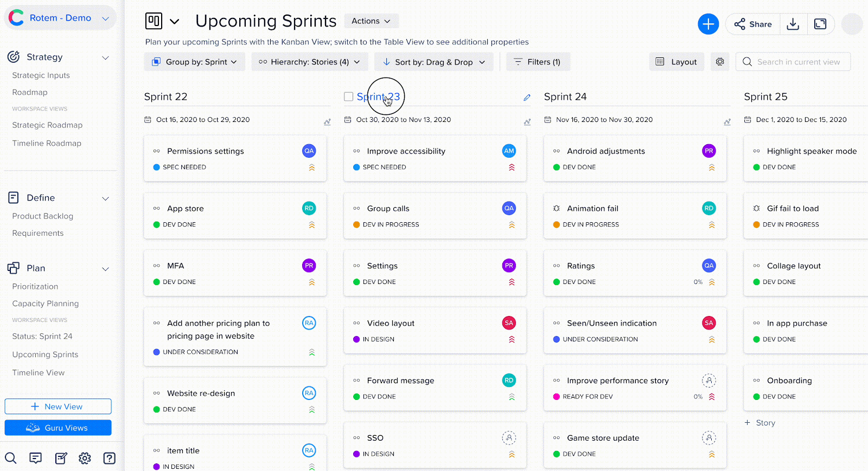Open chat messages icon in bottom bar
The image size is (868, 471).
pos(36,458)
